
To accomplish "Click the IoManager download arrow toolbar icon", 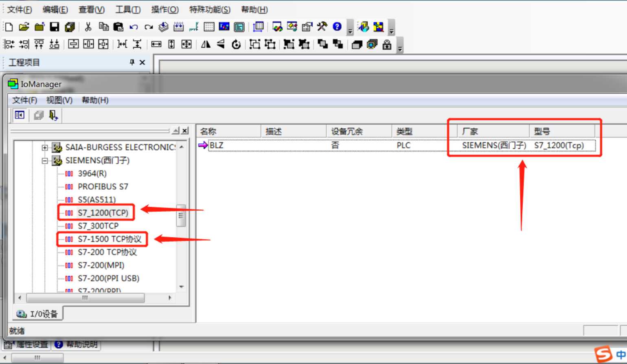I will pos(53,116).
